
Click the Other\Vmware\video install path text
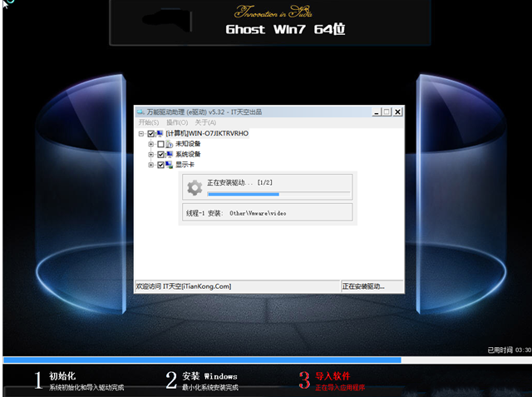pyautogui.click(x=258, y=213)
